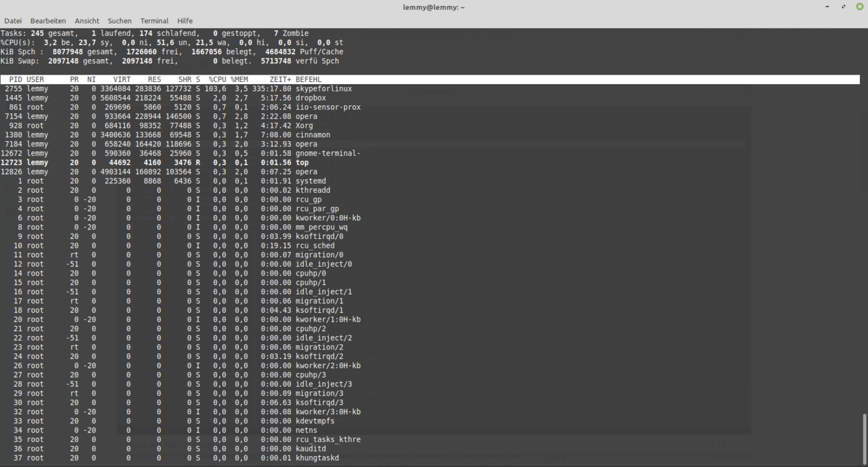Maximize the terminal window
This screenshot has width=868, height=467.
tap(844, 7)
